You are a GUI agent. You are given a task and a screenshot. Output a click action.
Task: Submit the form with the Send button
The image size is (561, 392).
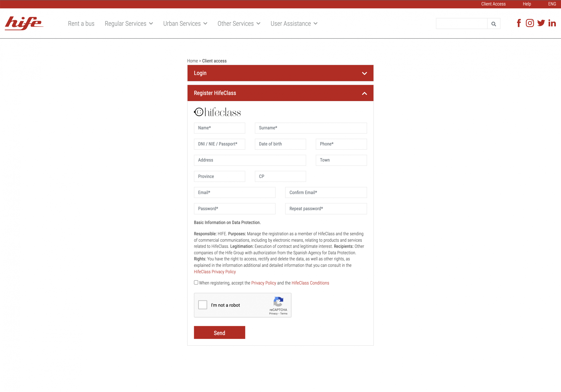click(219, 333)
